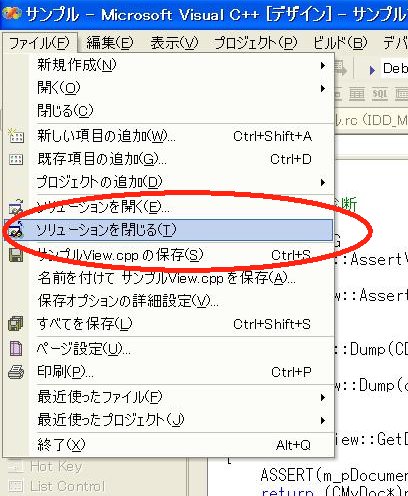This screenshot has width=408, height=496.
Task: Open the 編集(E) menu
Action: [x=110, y=43]
